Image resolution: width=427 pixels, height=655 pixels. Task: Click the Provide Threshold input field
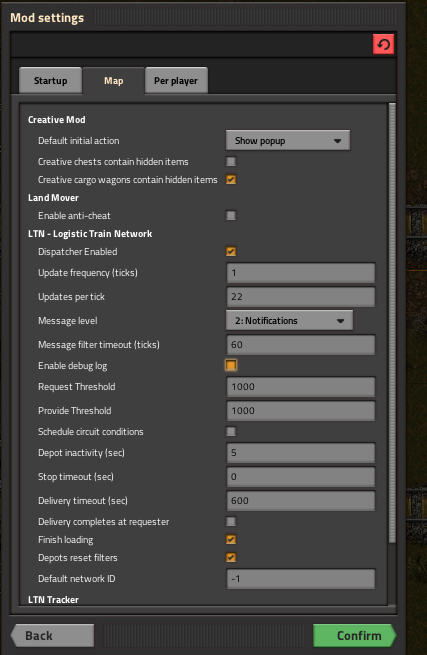click(300, 411)
